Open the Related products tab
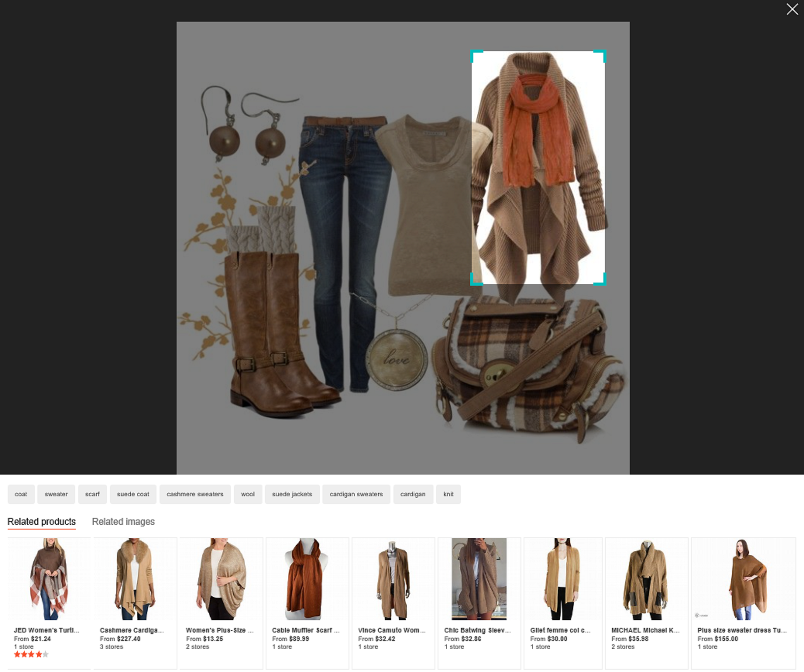This screenshot has height=672, width=804. [41, 522]
